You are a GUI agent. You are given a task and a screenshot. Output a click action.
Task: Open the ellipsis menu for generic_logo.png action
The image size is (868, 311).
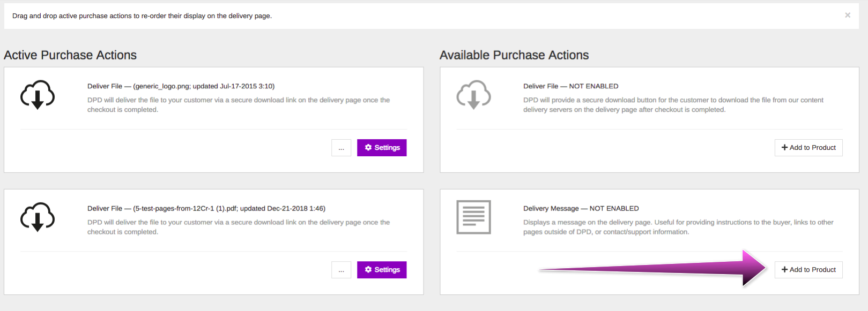pos(341,148)
